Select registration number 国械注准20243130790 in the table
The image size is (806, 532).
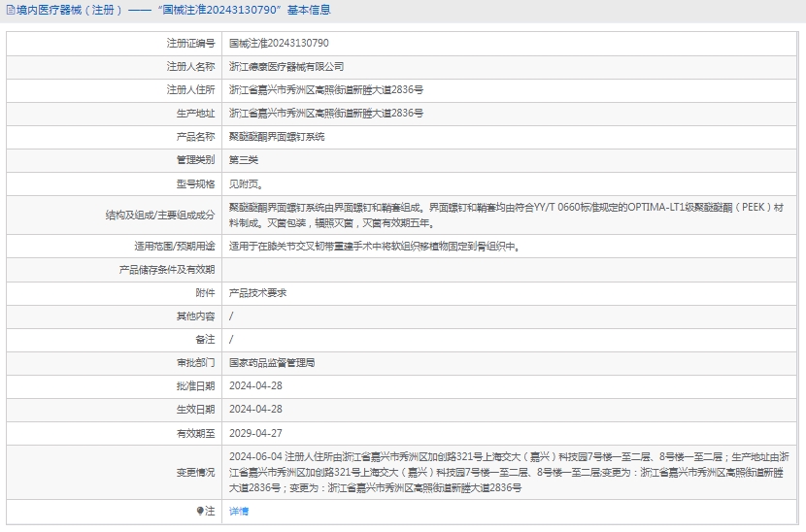tap(279, 44)
